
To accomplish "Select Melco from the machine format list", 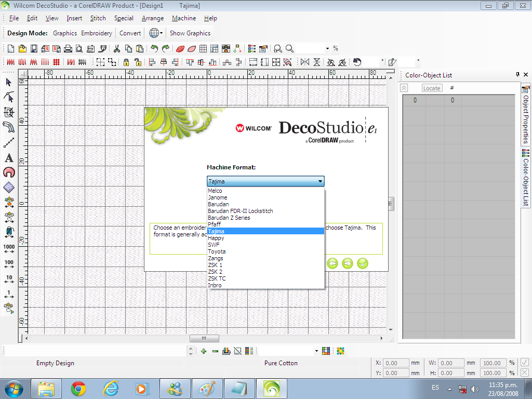I will click(x=265, y=191).
